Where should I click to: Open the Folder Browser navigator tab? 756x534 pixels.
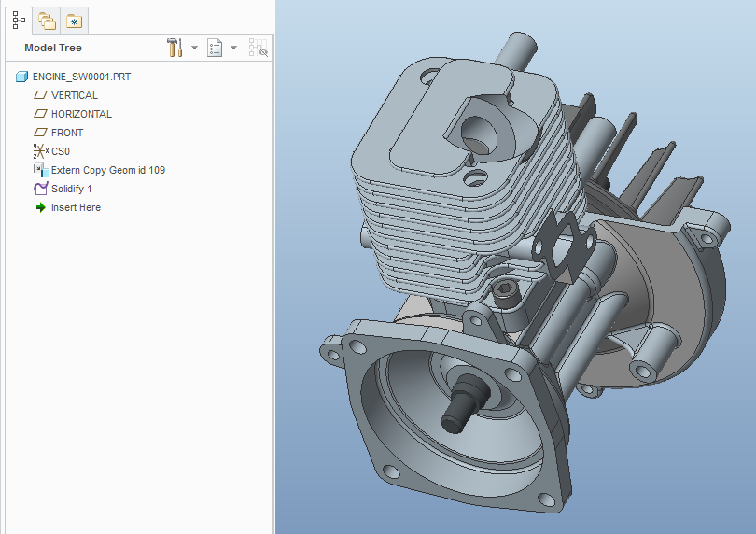point(47,21)
